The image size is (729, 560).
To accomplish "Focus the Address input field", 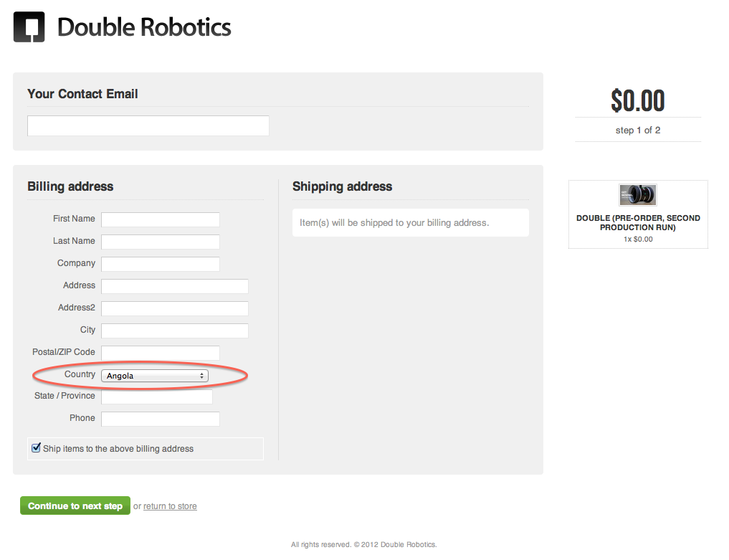I will pos(175,286).
